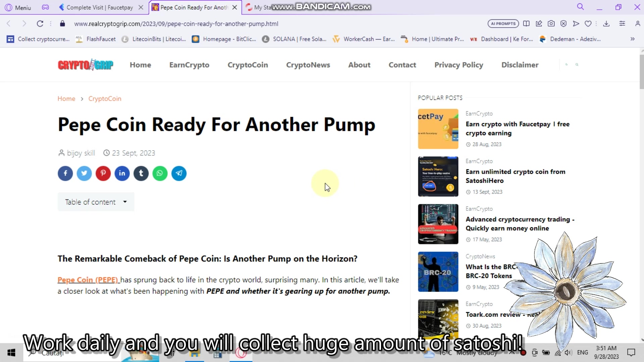The height and width of the screenshot is (362, 644).
Task: Open the browser Meniu dropdown
Action: [x=18, y=7]
